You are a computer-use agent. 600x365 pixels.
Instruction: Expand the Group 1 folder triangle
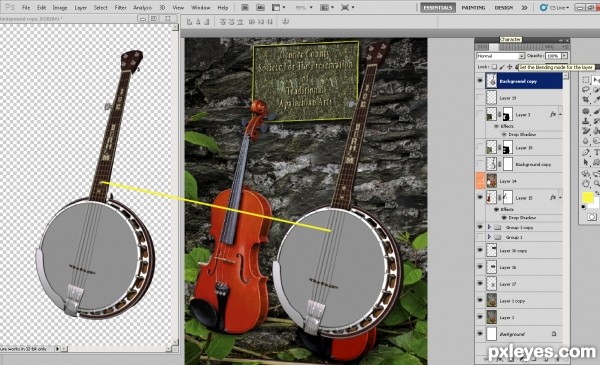pos(489,237)
